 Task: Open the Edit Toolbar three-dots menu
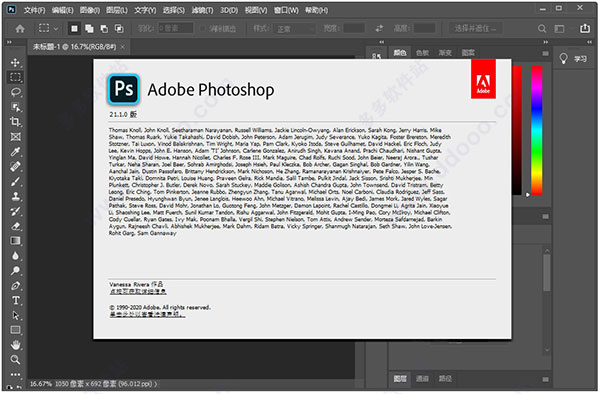tap(15, 374)
